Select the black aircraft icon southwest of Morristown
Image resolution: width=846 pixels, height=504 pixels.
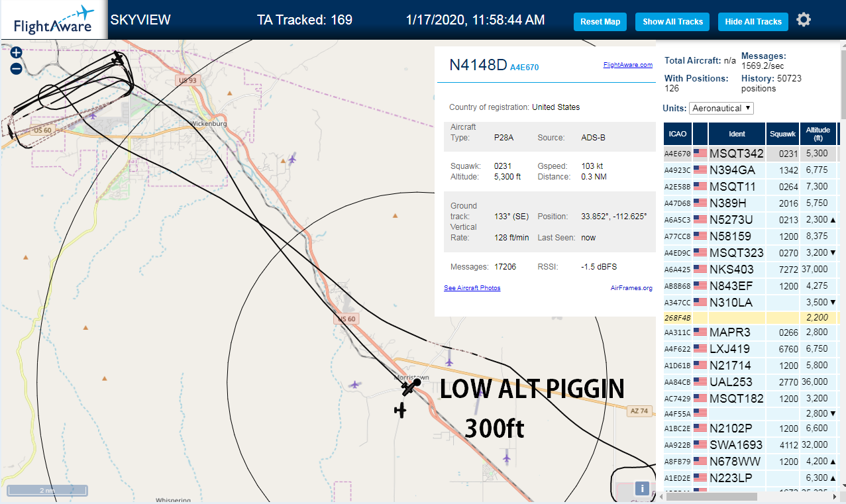[400, 411]
